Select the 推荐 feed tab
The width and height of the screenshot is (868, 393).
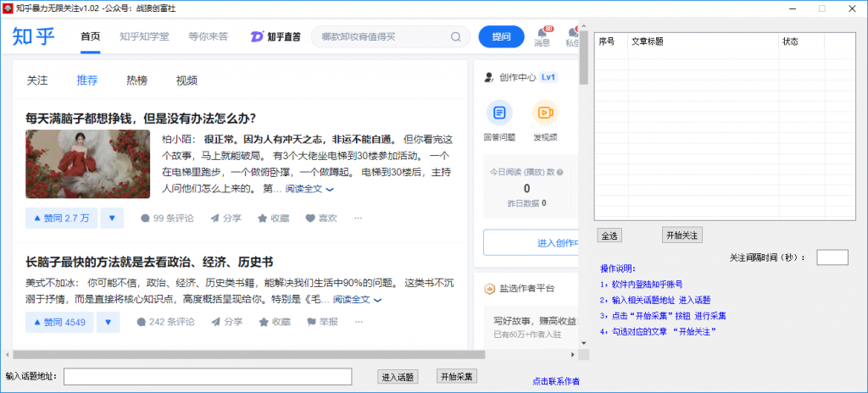coord(87,80)
